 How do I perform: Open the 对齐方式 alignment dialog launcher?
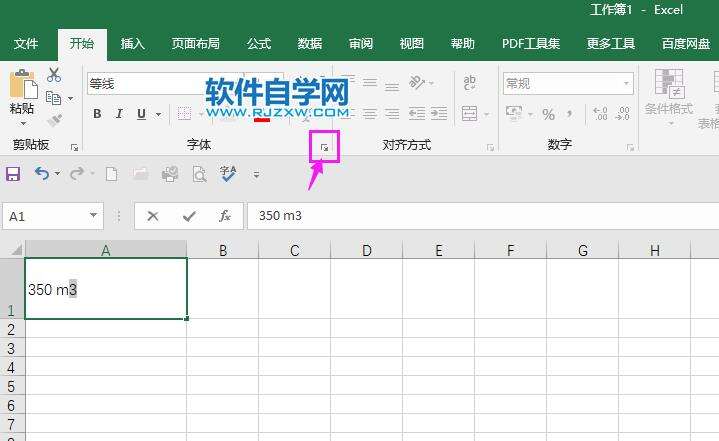click(491, 147)
